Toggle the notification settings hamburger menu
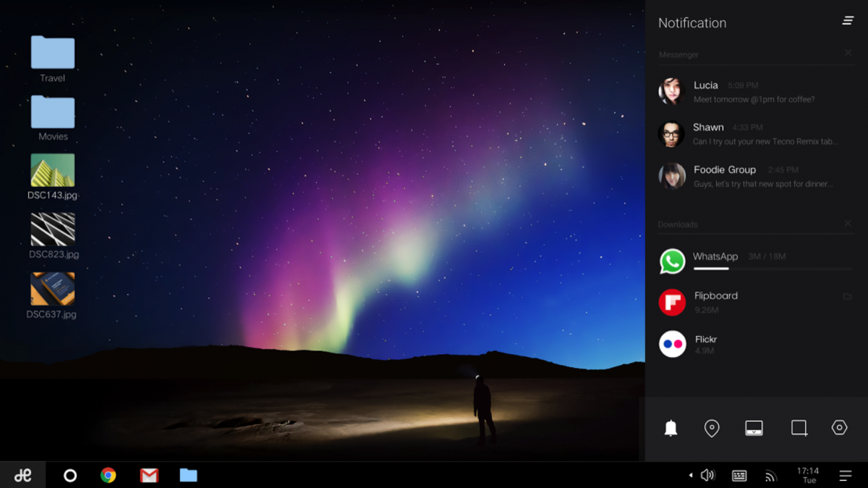The image size is (868, 488). point(847,20)
